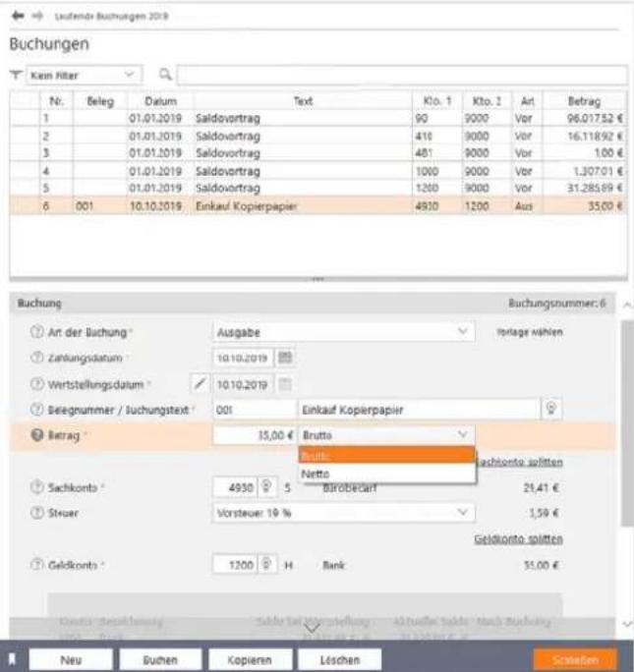Click the lightbulb icon beside Buchungstext field
This screenshot has width=634, height=672.
(551, 409)
